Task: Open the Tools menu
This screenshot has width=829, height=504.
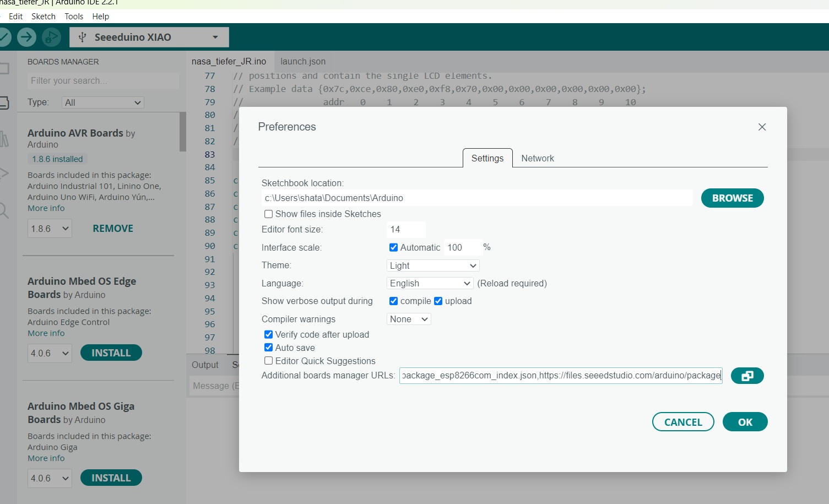Action: pos(74,17)
